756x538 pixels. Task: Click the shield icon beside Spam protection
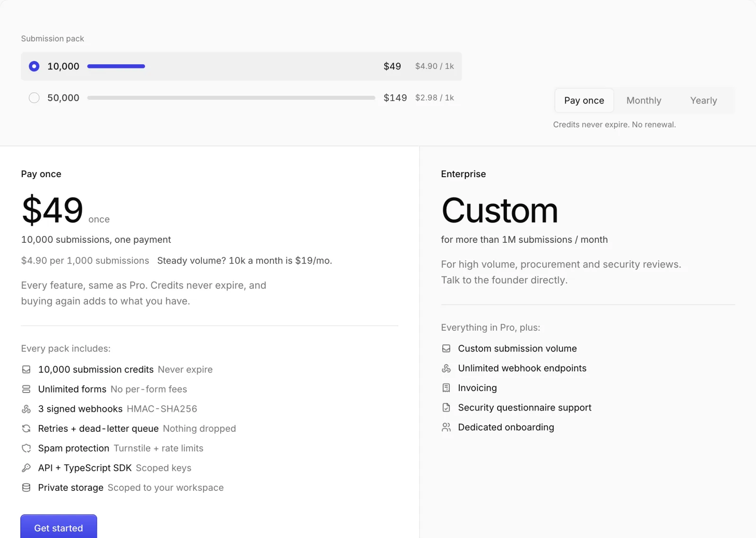coord(26,448)
